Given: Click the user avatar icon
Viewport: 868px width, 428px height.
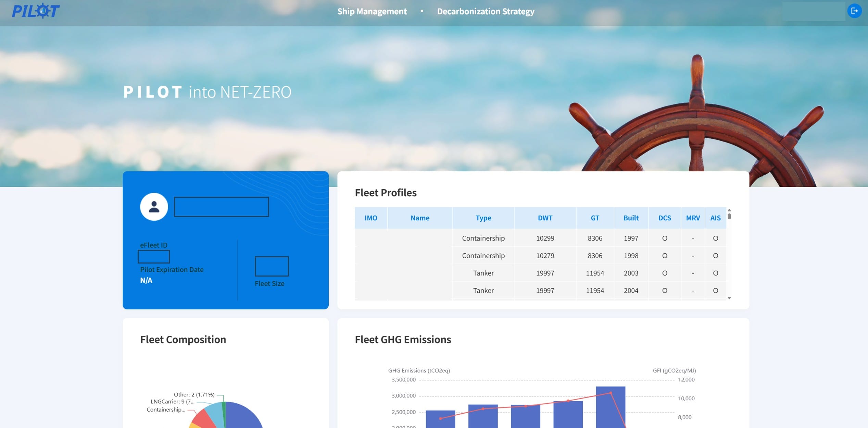Looking at the screenshot, I should (154, 207).
